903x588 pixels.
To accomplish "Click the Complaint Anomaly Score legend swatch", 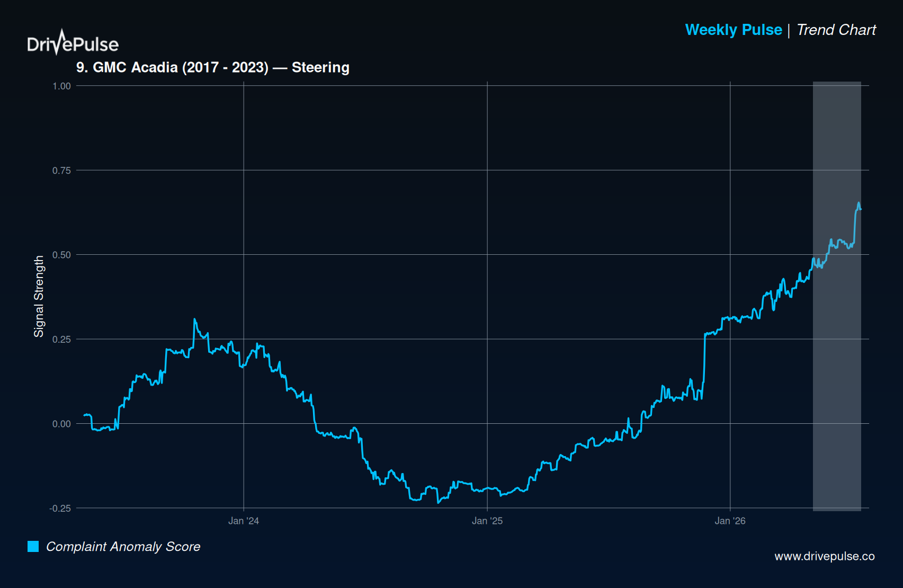I will [33, 546].
